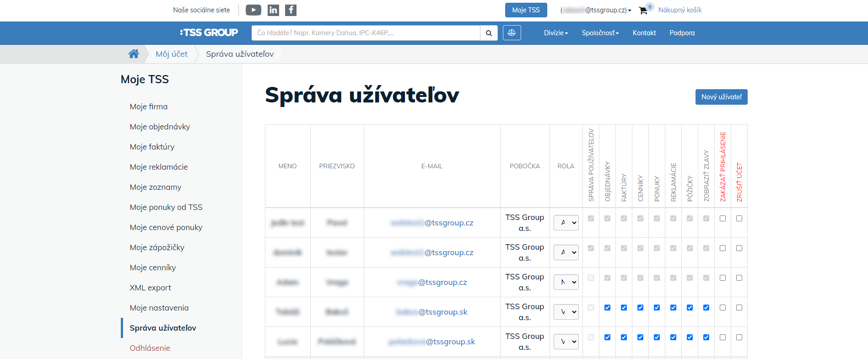Click the Nový užívateľ button
The height and width of the screenshot is (359, 868).
coord(721,97)
